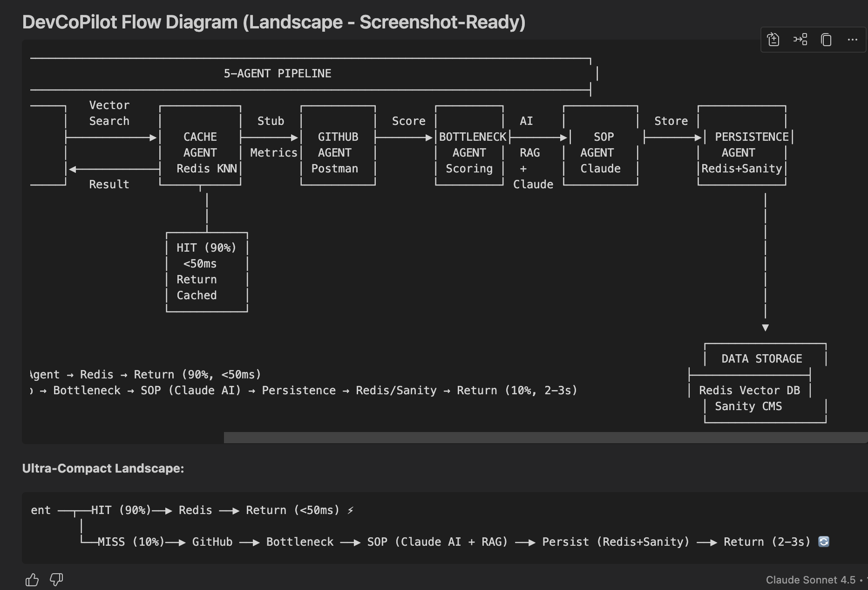Click the 'CACHE' word in the diagram
The image size is (868, 590).
click(200, 137)
